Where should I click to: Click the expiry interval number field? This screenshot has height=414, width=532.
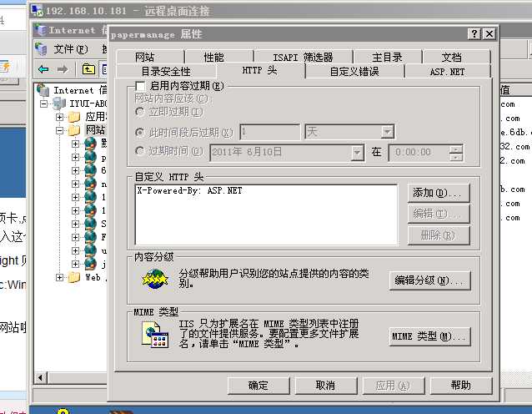pyautogui.click(x=269, y=132)
